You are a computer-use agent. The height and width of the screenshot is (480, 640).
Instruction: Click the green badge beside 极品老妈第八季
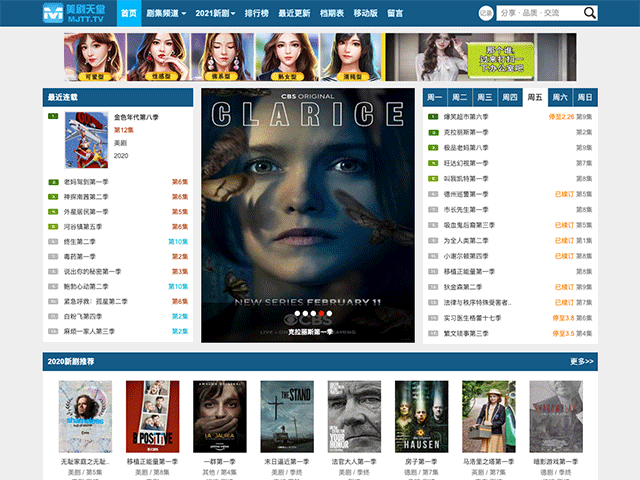433,148
